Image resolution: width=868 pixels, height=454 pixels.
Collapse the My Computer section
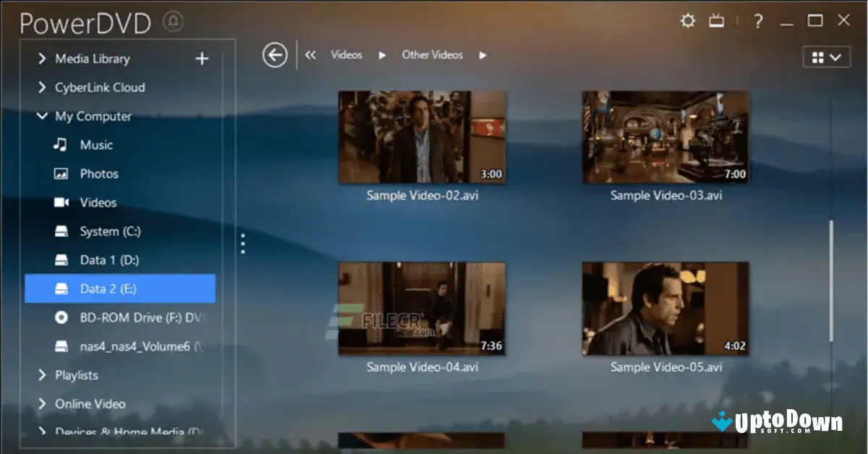point(42,116)
